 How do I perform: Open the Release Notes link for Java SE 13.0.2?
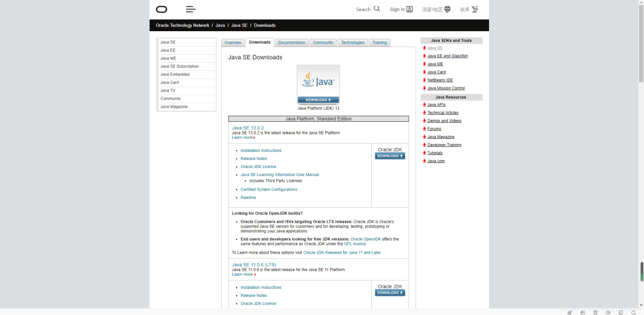point(254,159)
